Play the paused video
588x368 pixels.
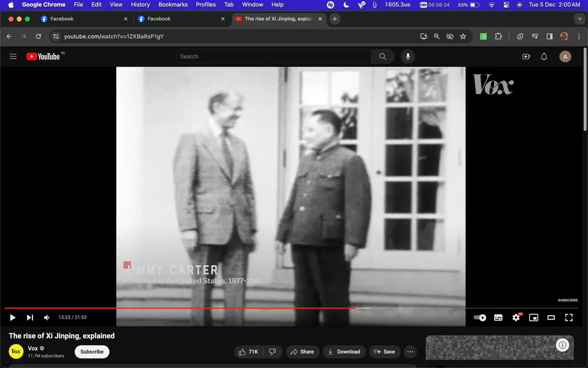pos(12,317)
